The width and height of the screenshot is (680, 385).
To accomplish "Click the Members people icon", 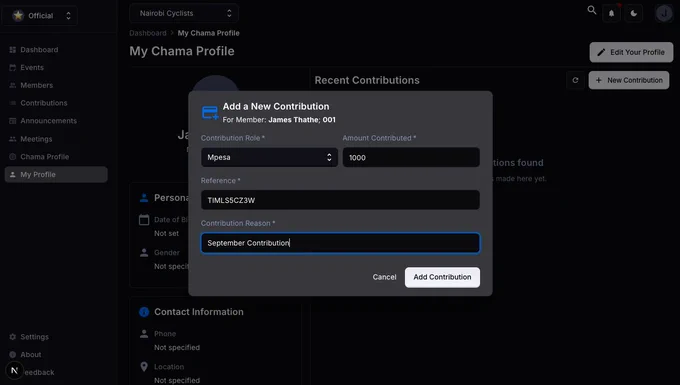I will pos(13,85).
